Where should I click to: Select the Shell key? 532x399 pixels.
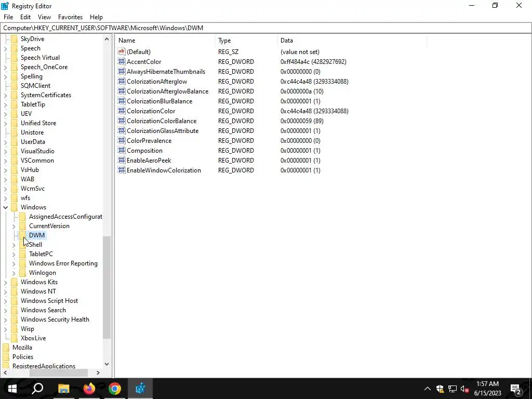point(36,245)
